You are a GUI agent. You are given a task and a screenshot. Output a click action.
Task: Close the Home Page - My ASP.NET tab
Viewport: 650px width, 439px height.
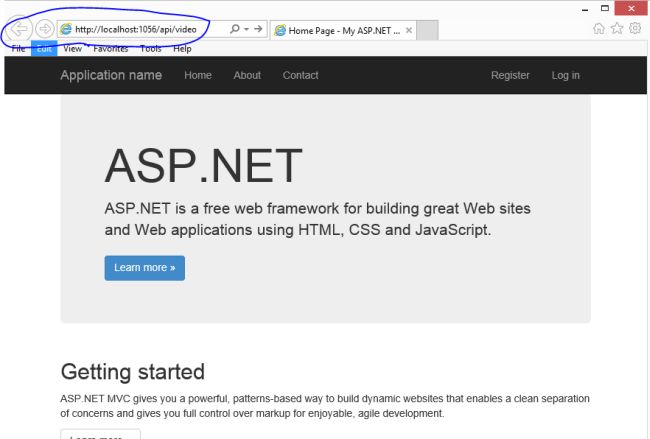409,30
